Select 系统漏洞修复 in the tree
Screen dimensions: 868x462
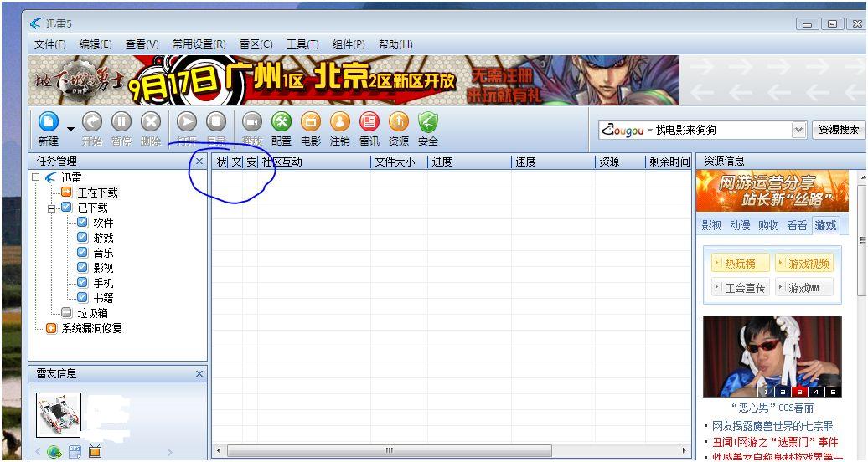(92, 328)
